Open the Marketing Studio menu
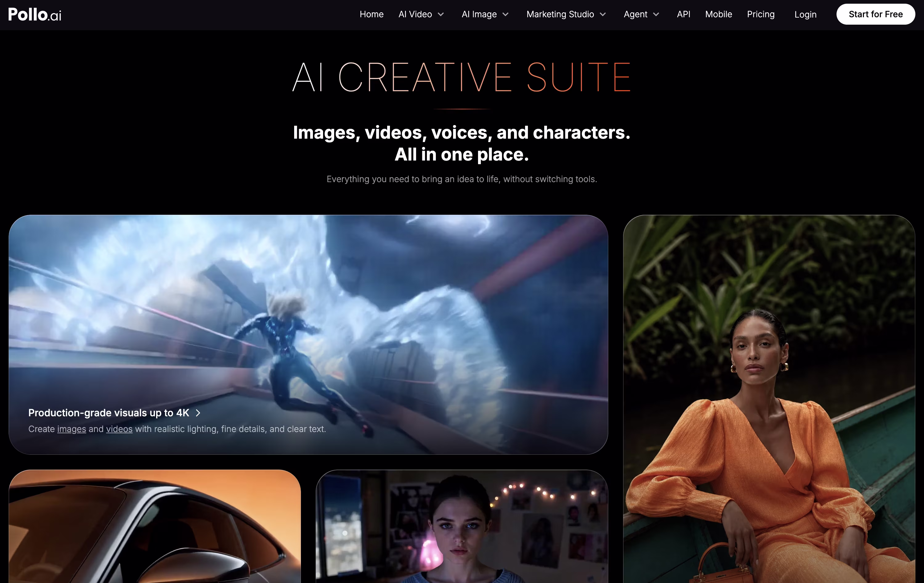 click(560, 14)
